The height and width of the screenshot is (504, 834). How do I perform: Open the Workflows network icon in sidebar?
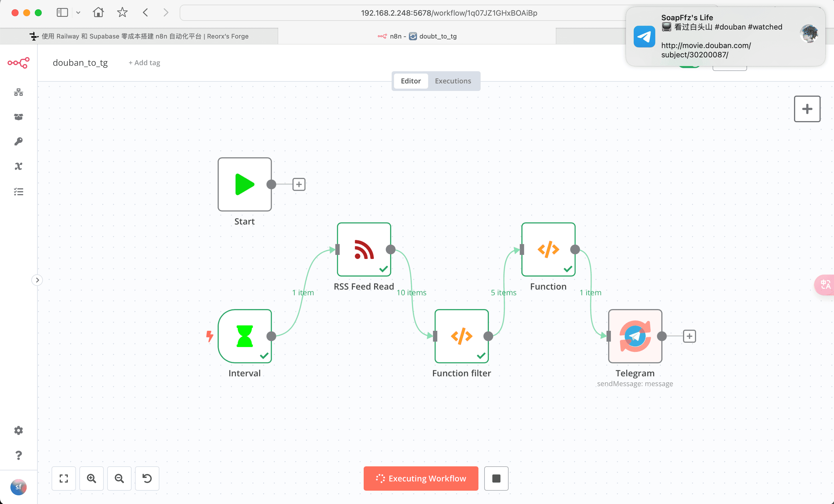click(x=19, y=92)
